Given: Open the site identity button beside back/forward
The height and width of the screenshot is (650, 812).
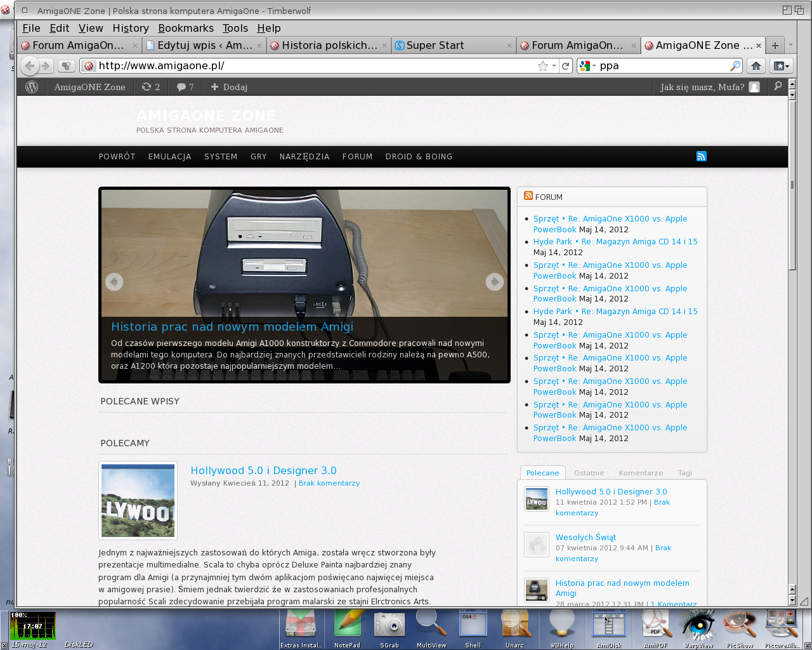Looking at the screenshot, I should [x=66, y=65].
